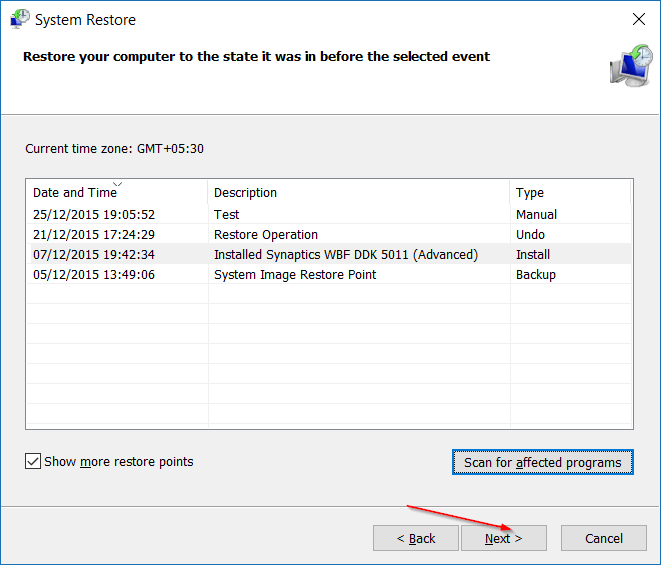Click the System Restore monitor clock graphic
This screenshot has width=661, height=565.
pyautogui.click(x=631, y=65)
